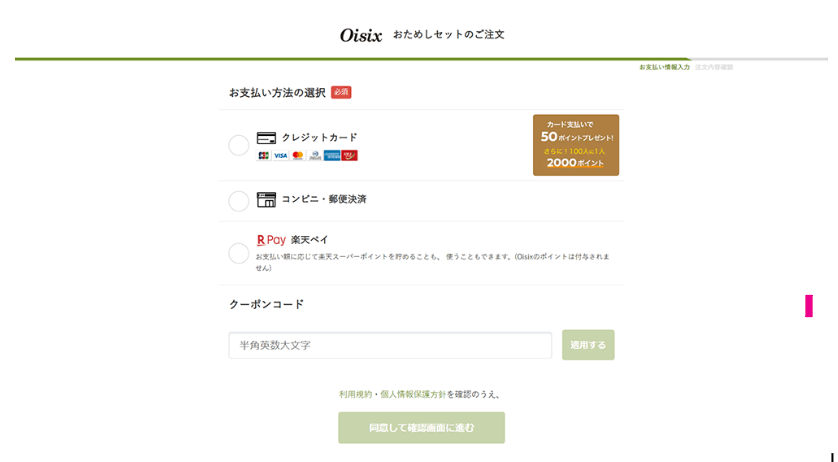838x462 pixels.
Task: Open the 利用規約 terms link
Action: point(355,395)
